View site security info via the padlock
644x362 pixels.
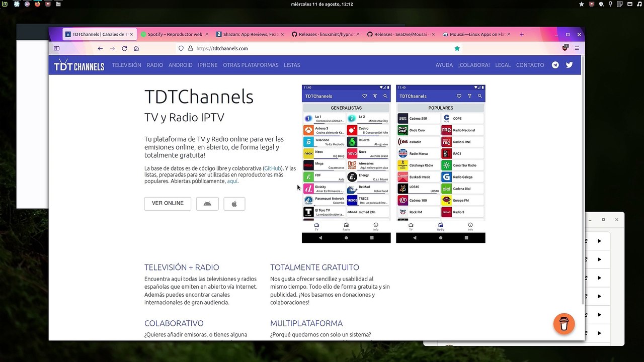tap(190, 48)
